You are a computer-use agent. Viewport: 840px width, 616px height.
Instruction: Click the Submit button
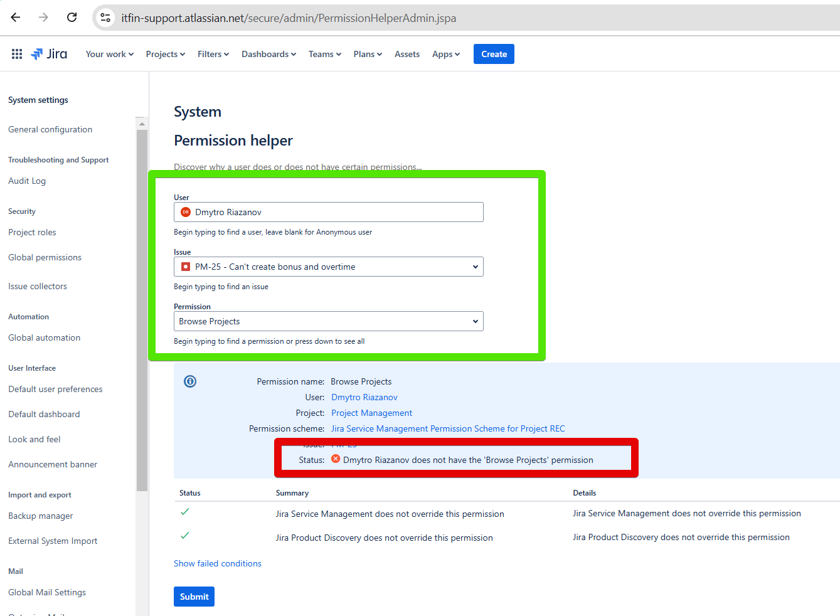194,597
